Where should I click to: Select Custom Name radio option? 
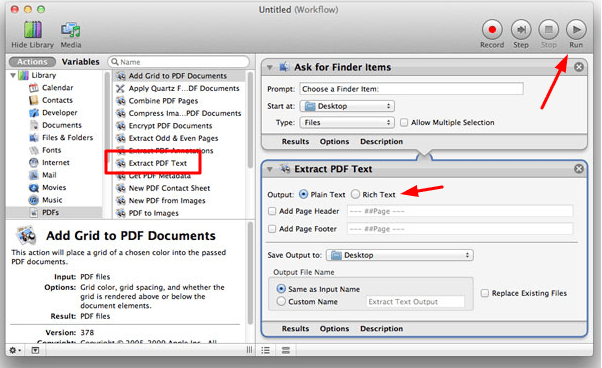pos(281,301)
